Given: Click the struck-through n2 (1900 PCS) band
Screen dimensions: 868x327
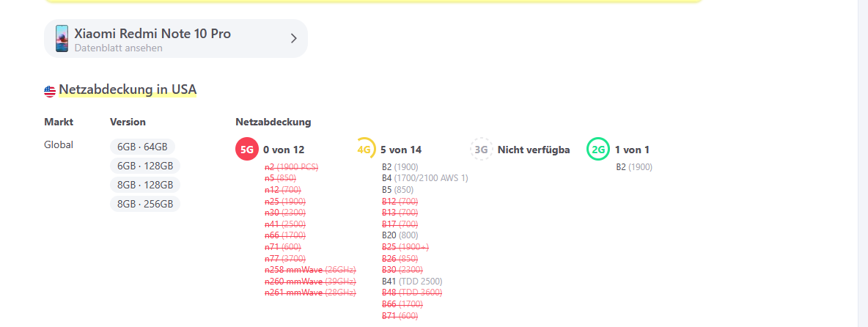Looking at the screenshot, I should tap(292, 167).
